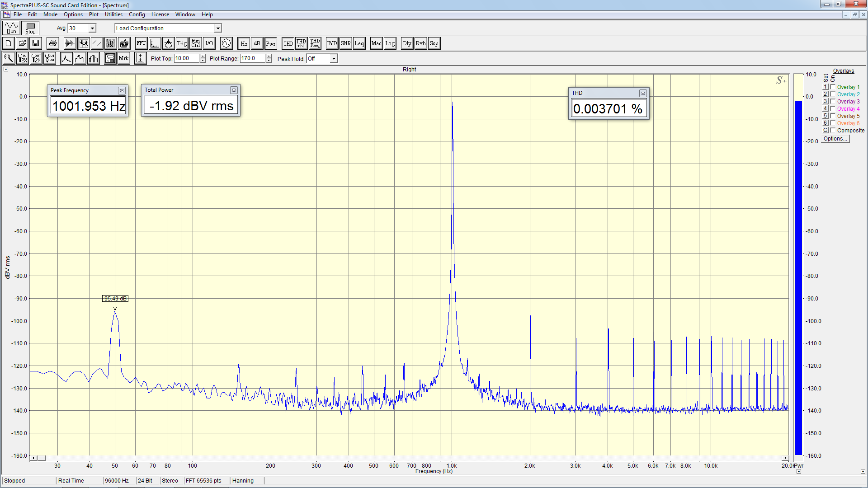868x488 pixels.
Task: Open the Utilities menu
Action: tap(113, 14)
